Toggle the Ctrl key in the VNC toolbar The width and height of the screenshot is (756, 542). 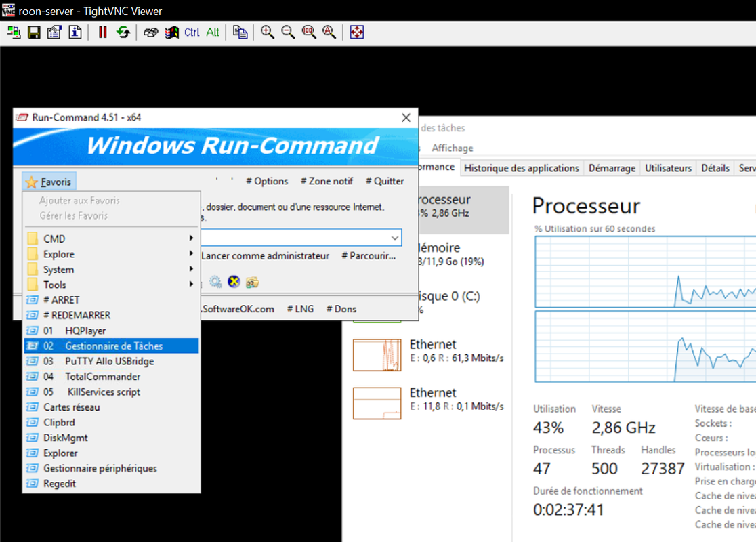coord(192,33)
